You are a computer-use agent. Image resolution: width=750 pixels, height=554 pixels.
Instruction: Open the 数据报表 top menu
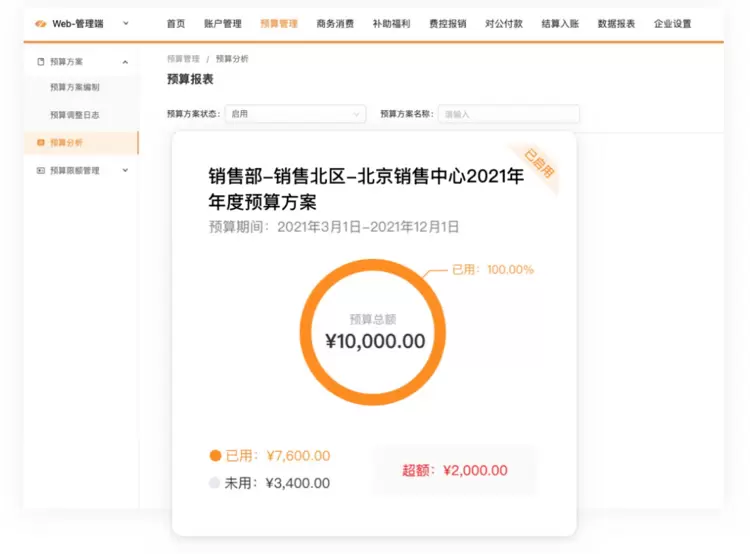point(616,23)
